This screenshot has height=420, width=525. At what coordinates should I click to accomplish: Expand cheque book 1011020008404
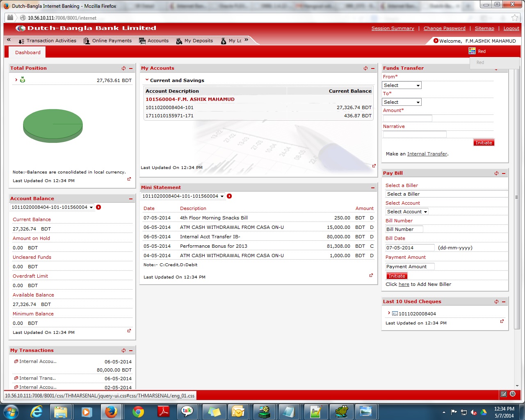coord(389,313)
